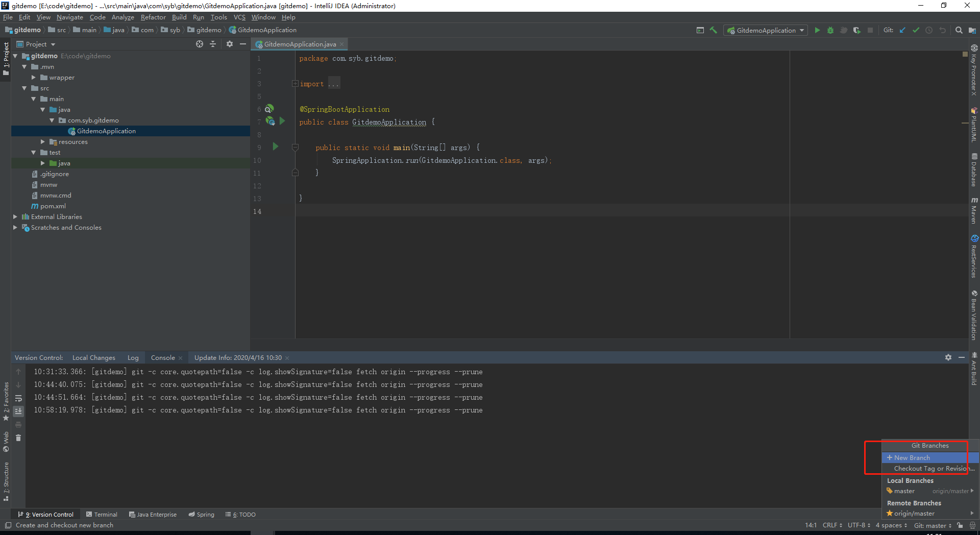Toggle code fold on import line
The image size is (980, 535).
(x=295, y=83)
